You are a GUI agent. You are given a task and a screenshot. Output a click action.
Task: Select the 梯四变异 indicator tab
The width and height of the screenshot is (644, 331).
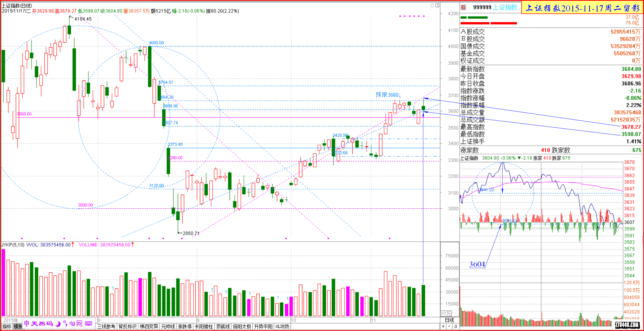click(x=149, y=326)
